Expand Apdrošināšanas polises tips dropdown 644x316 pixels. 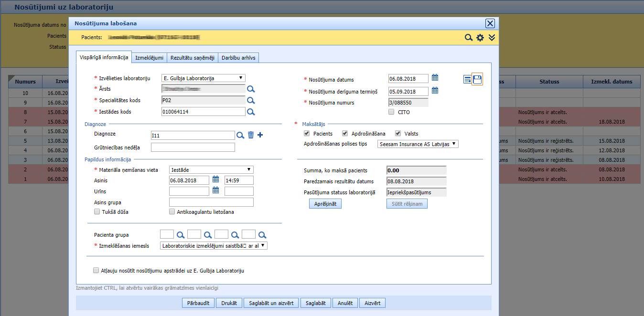418,144
